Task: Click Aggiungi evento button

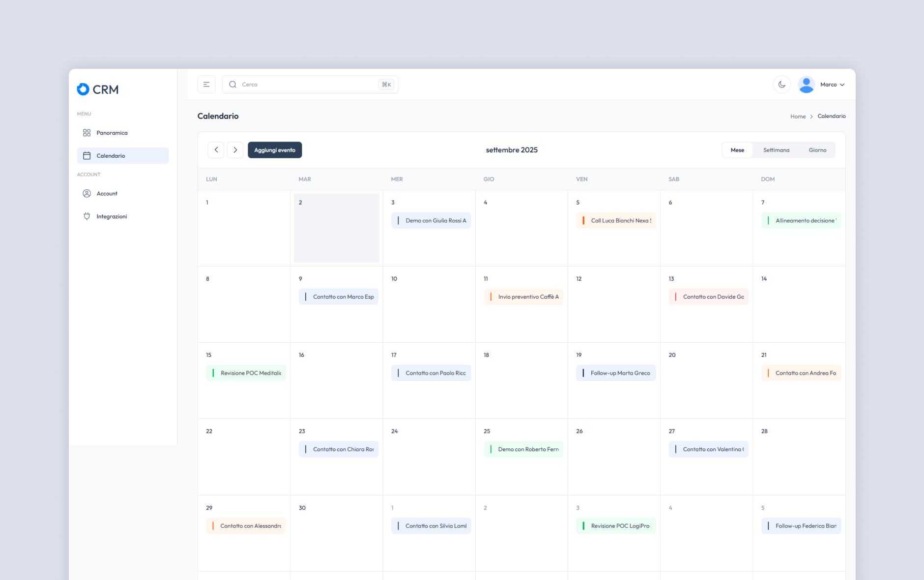Action: coord(275,150)
